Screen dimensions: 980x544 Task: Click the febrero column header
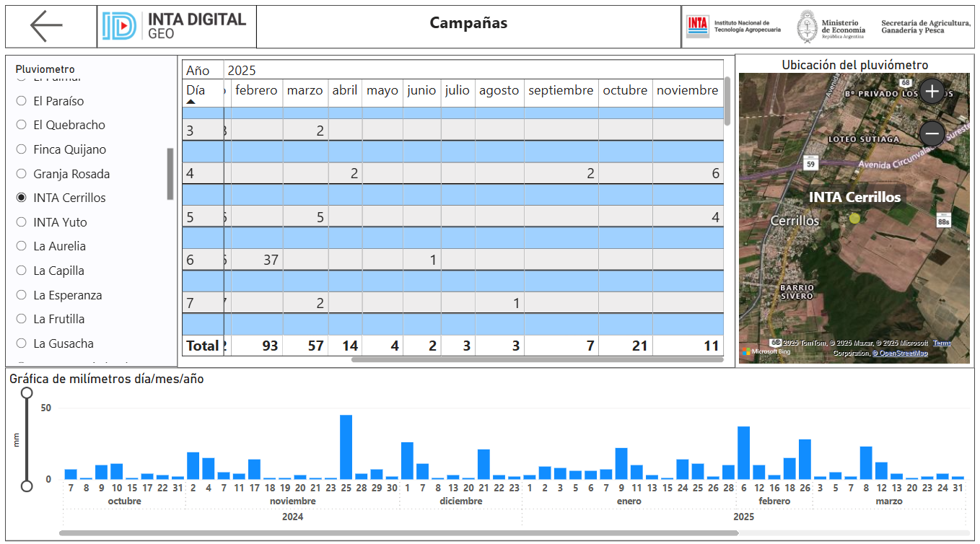click(x=256, y=90)
